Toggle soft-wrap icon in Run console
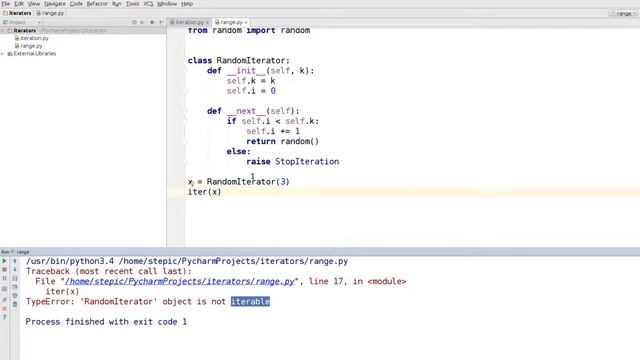Image resolution: width=640 pixels, height=360 pixels. click(x=15, y=278)
